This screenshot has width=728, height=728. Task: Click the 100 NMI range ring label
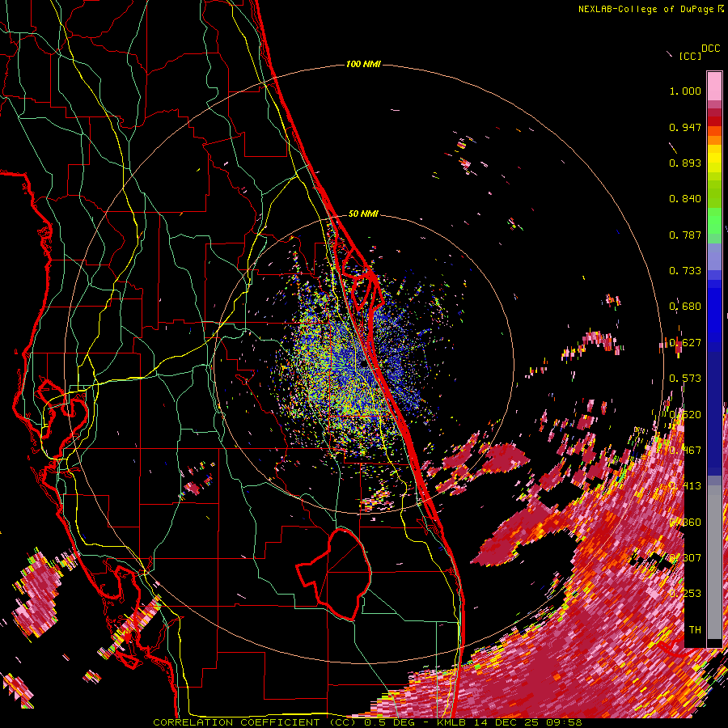[363, 64]
